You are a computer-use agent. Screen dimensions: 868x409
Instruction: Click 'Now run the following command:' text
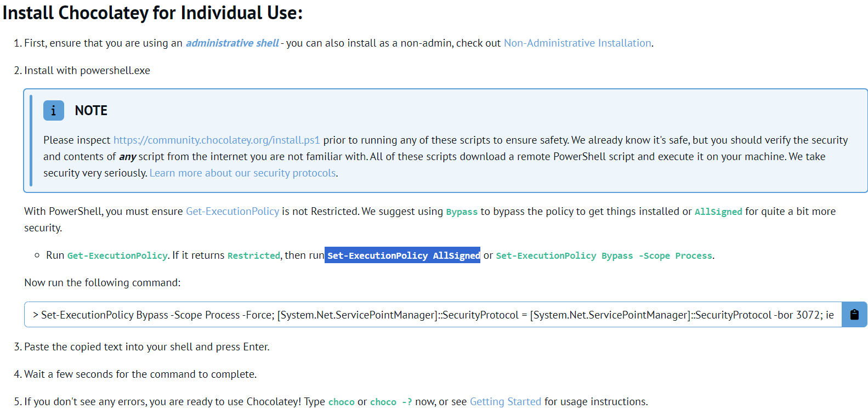[103, 283]
